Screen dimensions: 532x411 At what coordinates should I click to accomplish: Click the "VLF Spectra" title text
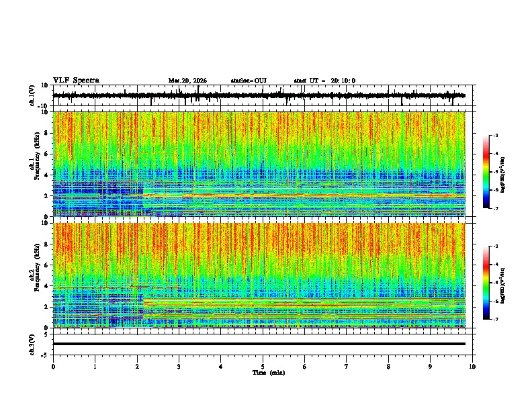[76, 81]
